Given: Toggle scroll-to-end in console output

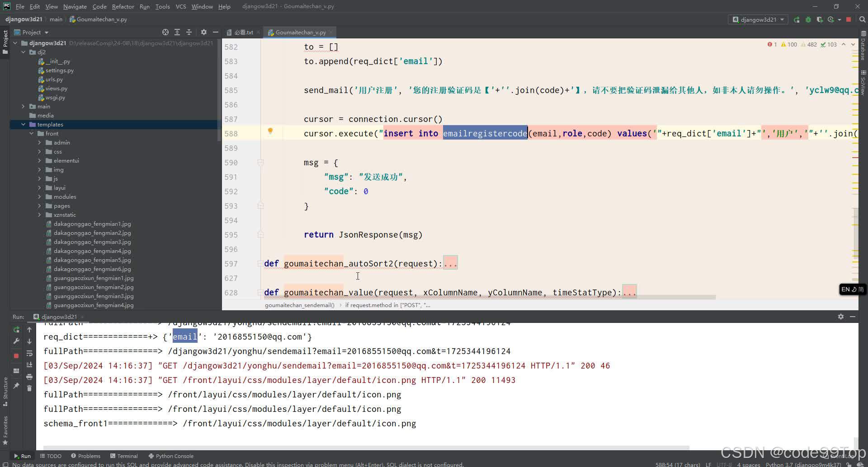Looking at the screenshot, I should (29, 364).
